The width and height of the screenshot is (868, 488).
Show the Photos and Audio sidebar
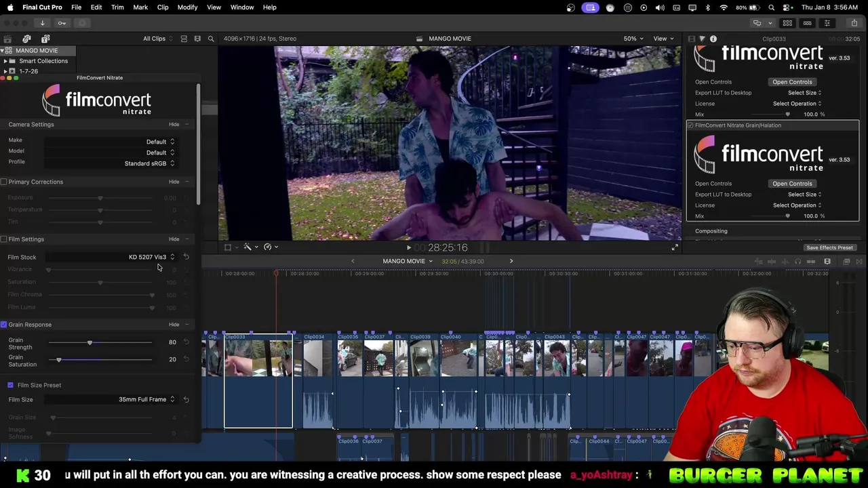pos(26,39)
